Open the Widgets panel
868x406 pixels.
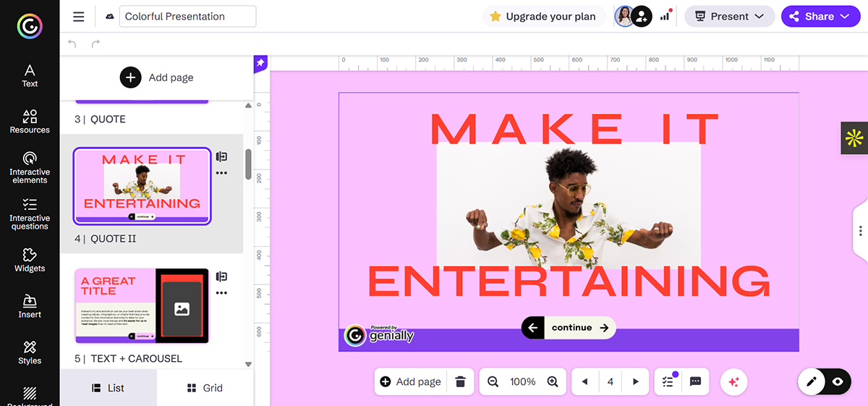pos(30,260)
